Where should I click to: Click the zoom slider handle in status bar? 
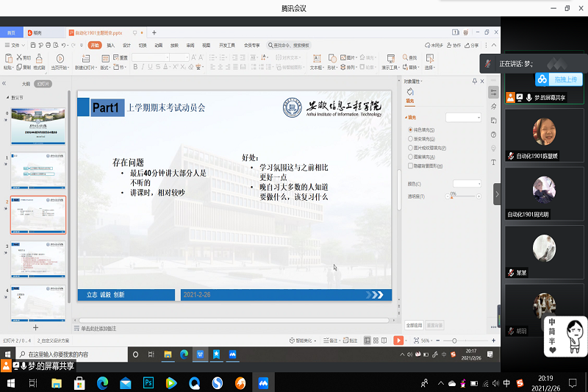[x=454, y=341]
